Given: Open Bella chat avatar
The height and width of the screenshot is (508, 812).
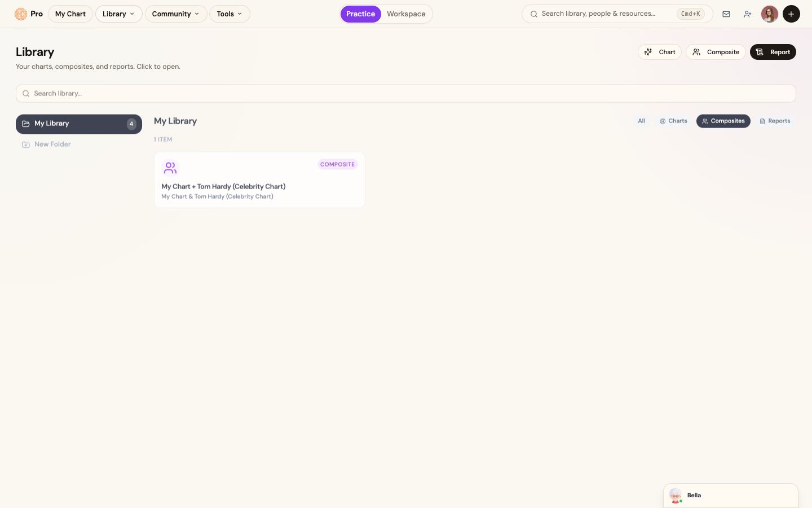Looking at the screenshot, I should click(x=676, y=496).
